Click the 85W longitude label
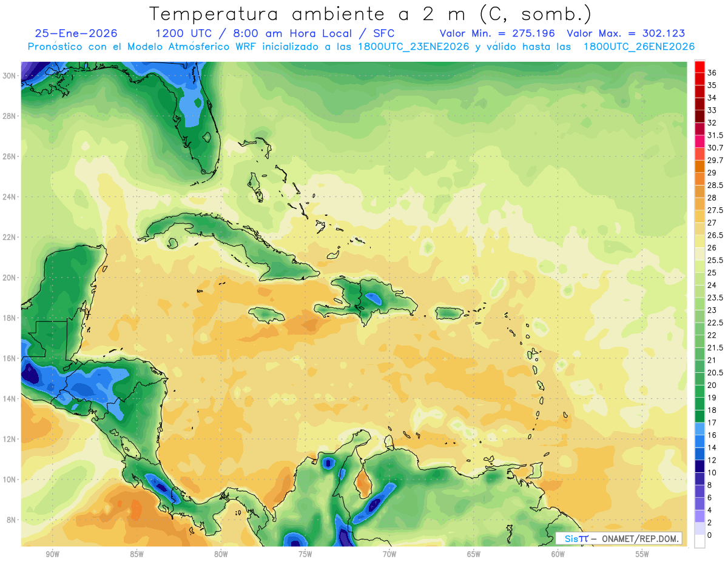The image size is (728, 562). tap(136, 554)
